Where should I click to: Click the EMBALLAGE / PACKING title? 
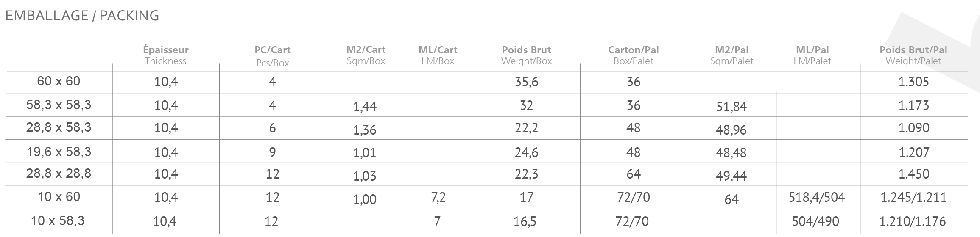(x=82, y=16)
